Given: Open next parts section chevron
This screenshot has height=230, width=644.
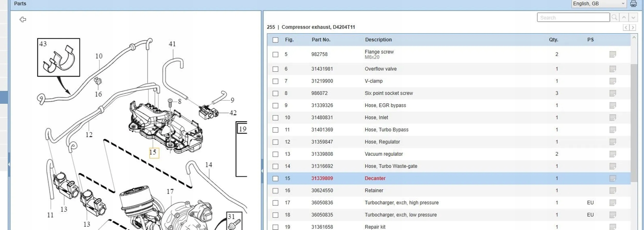Looking at the screenshot, I should point(633,27).
